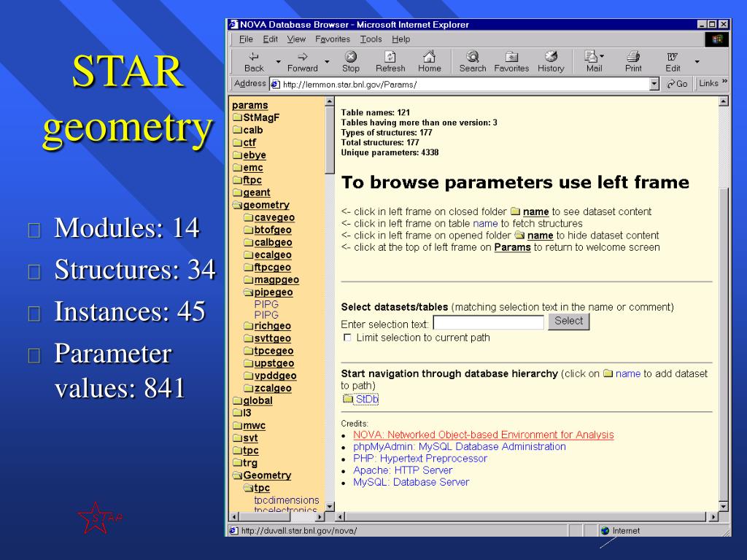
Task: Open the View menu
Action: [x=296, y=39]
